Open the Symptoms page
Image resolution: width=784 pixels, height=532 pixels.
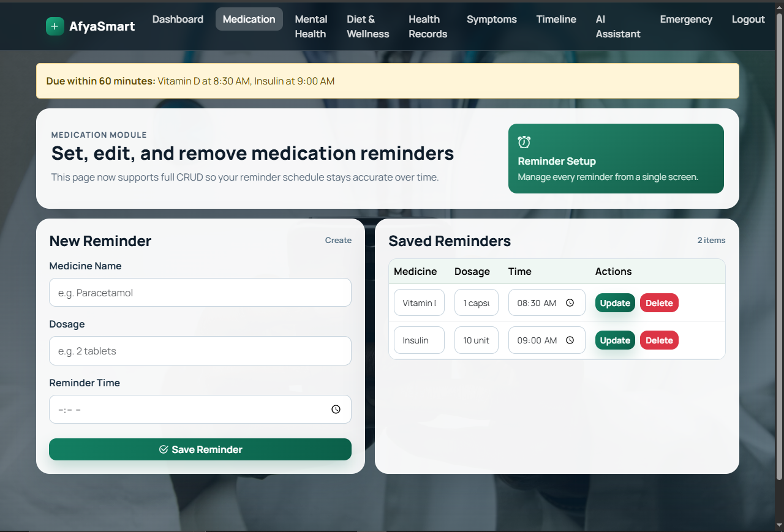492,19
